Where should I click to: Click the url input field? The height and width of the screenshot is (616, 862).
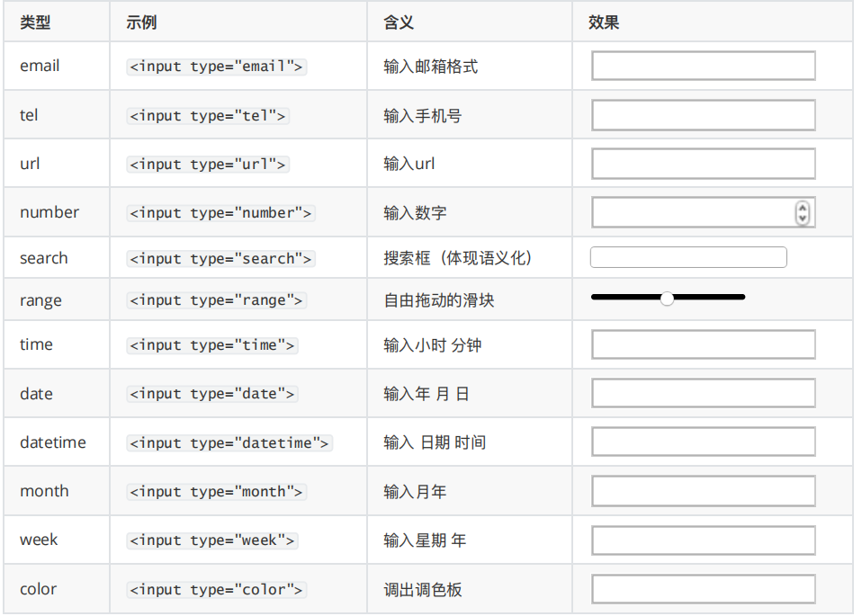tap(703, 163)
